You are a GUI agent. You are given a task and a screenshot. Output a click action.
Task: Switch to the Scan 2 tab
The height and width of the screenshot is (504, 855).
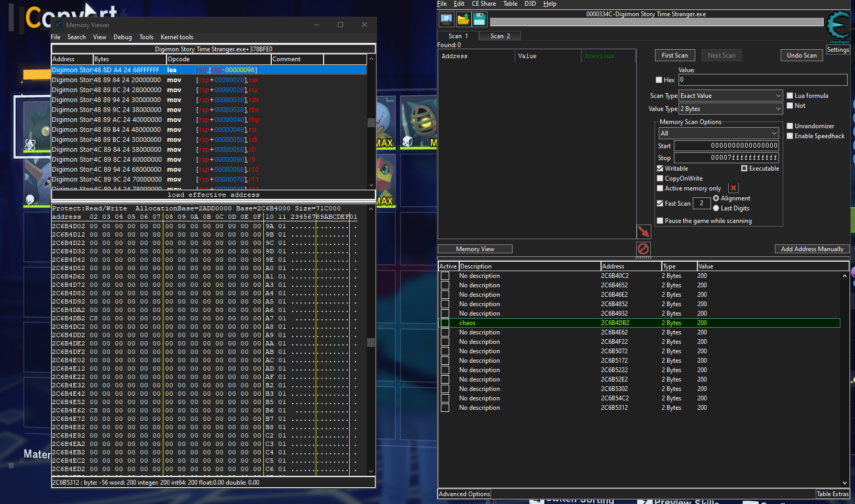[499, 36]
